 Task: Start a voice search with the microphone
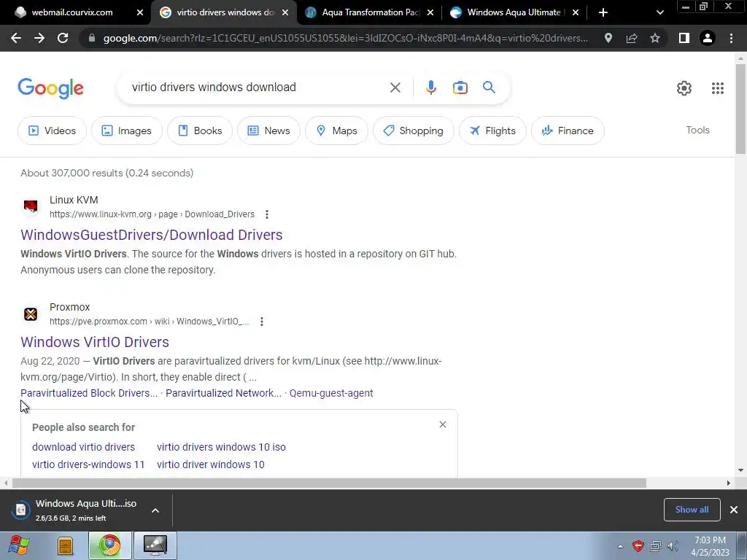pyautogui.click(x=430, y=87)
